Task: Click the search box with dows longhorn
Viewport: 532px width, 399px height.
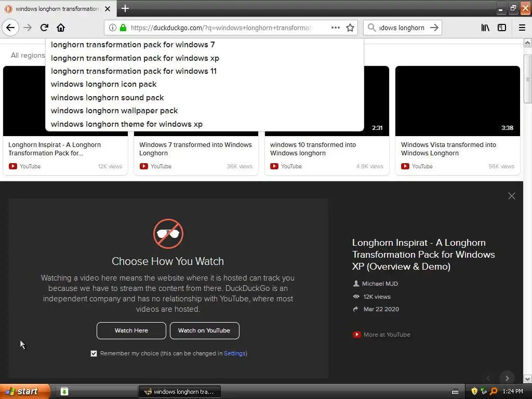Action: point(402,28)
